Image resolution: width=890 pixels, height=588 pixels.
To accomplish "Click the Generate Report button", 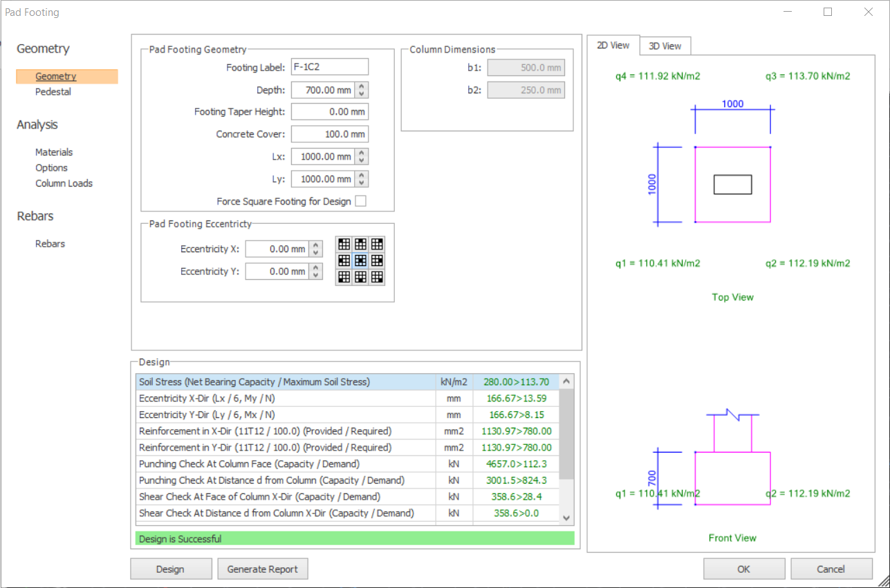I will [262, 569].
